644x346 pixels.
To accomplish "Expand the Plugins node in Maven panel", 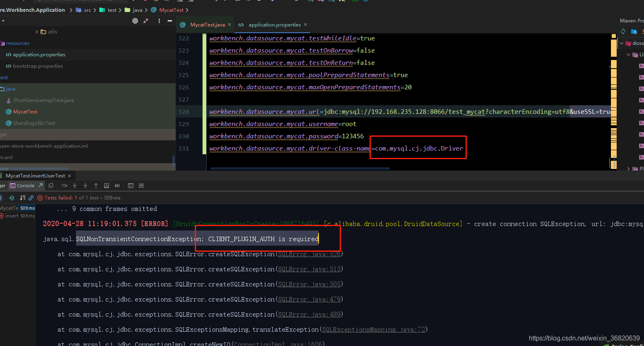I will 628,169.
